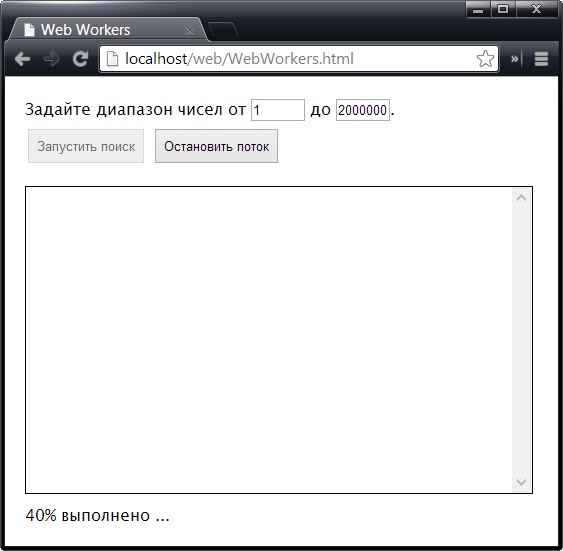The height and width of the screenshot is (551, 563).
Task: Click the results box scroll down arrow
Action: (x=521, y=482)
